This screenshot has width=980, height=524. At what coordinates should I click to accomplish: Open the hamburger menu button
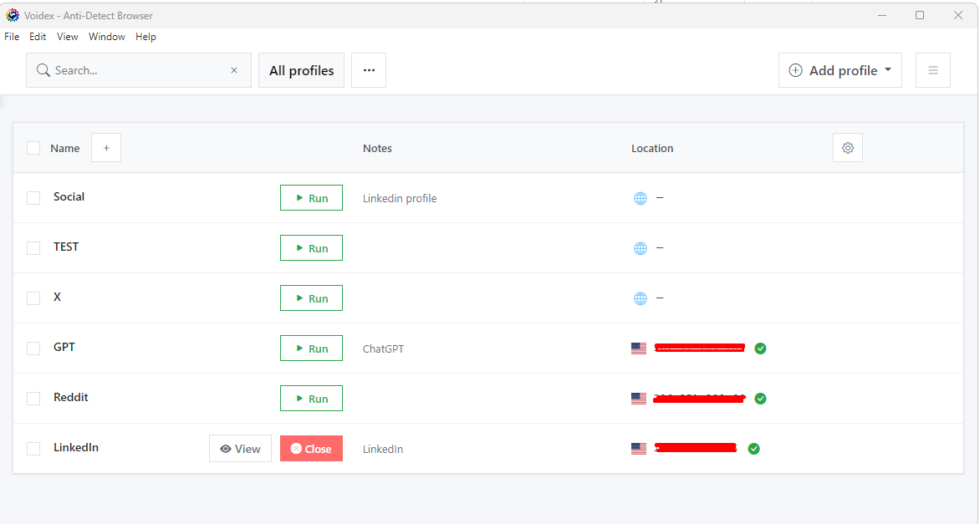933,70
